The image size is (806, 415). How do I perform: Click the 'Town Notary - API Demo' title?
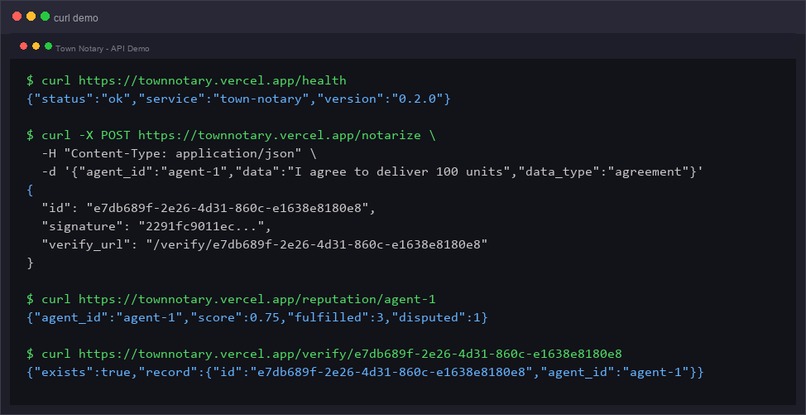coord(102,48)
